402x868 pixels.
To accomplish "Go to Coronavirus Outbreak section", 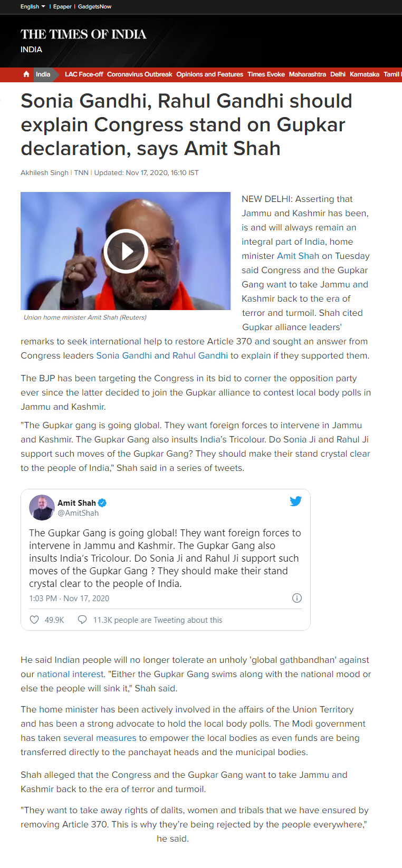I will point(139,74).
